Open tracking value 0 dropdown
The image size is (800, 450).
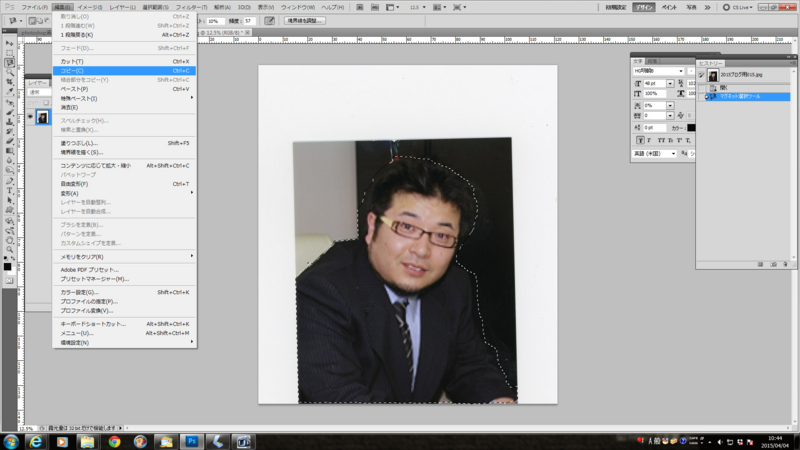click(x=670, y=116)
